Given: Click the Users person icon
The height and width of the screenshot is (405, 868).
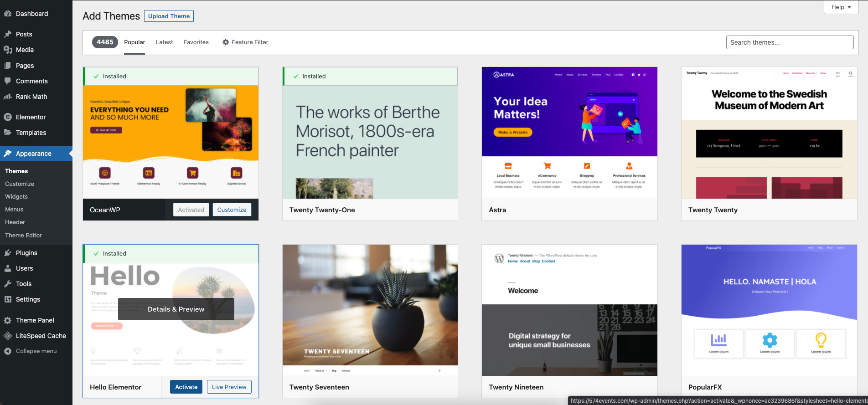Looking at the screenshot, I should pyautogui.click(x=8, y=268).
